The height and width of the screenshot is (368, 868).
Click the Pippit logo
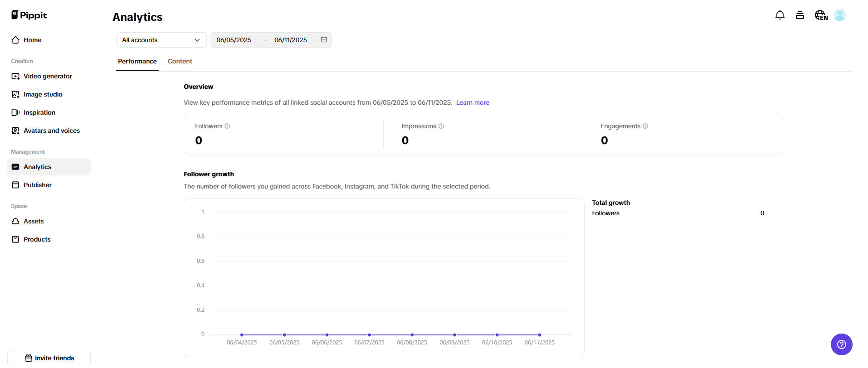tap(29, 15)
